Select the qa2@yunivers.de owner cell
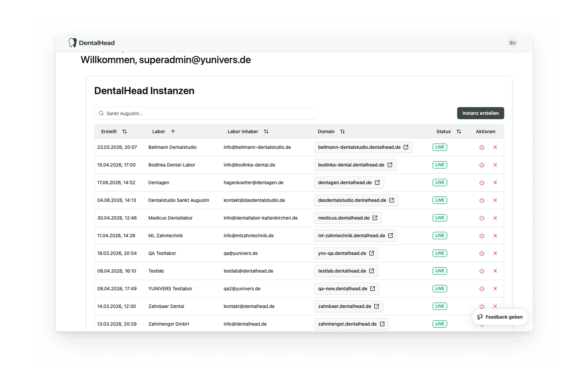This screenshot has width=588, height=365. [242, 288]
